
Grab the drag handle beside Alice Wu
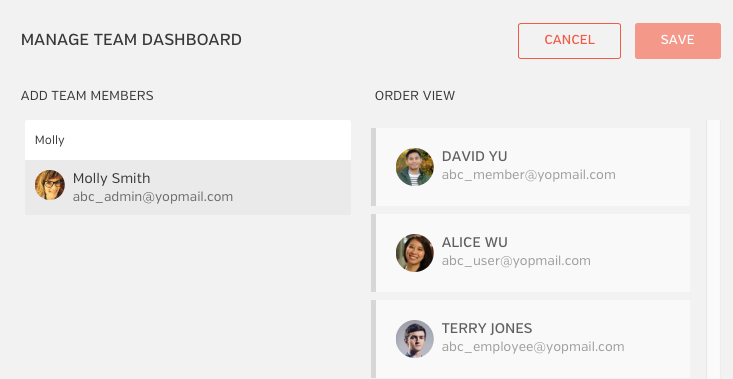(374, 253)
